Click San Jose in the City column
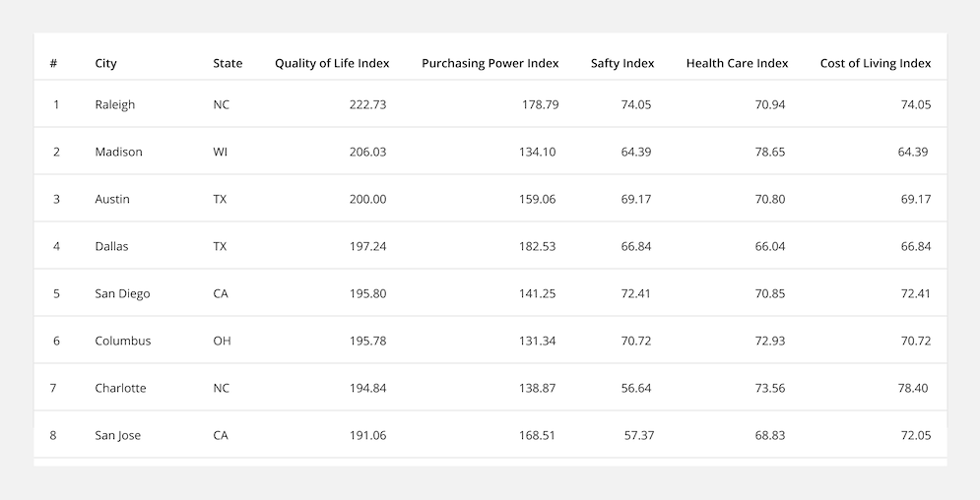Image resolution: width=980 pixels, height=500 pixels. [x=117, y=436]
